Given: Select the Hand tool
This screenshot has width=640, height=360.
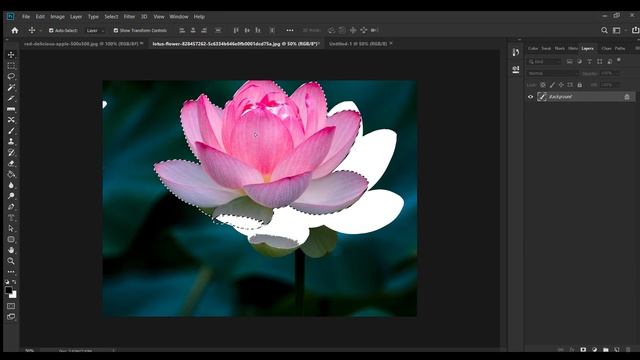Looking at the screenshot, I should pyautogui.click(x=11, y=250).
